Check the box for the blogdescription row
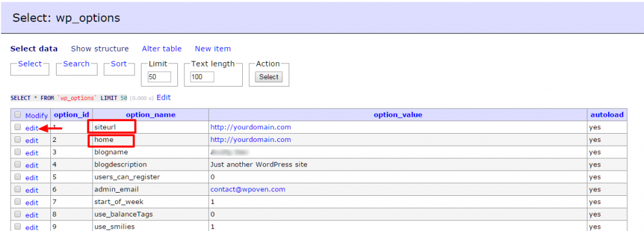This screenshot has width=644, height=231. (x=17, y=164)
